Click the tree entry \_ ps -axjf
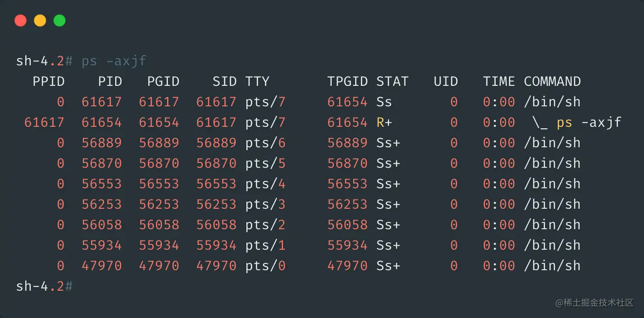 [x=577, y=122]
